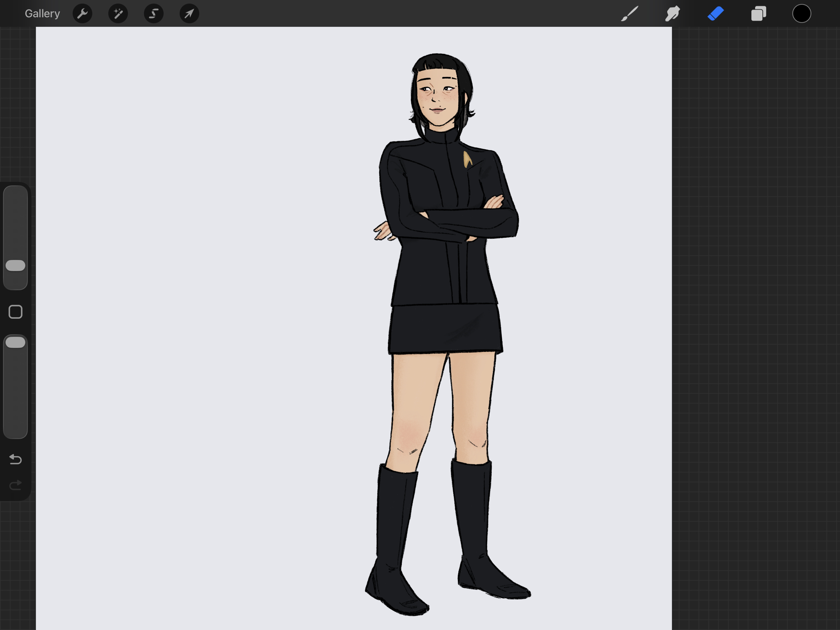Click the square Modify button in sidebar

coord(16,312)
